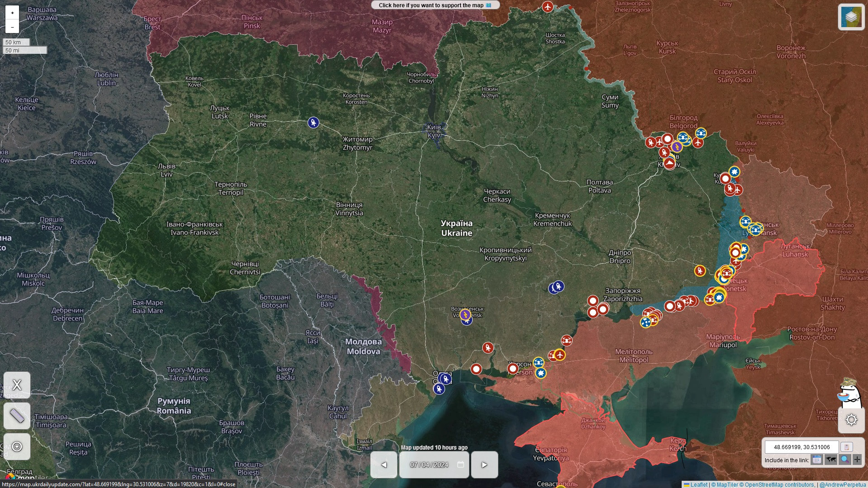The width and height of the screenshot is (868, 488).
Task: Toggle including world map in link
Action: click(830, 460)
